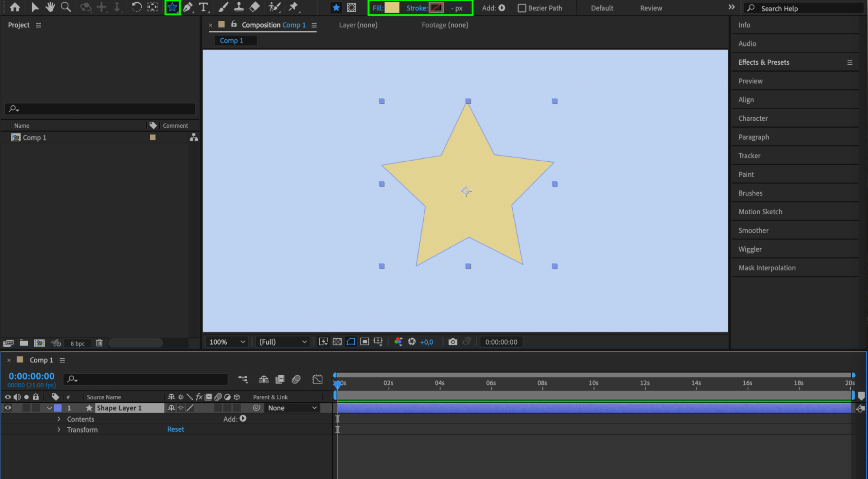The image size is (868, 479).
Task: Toggle transparency grid in viewer
Action: [x=337, y=342]
